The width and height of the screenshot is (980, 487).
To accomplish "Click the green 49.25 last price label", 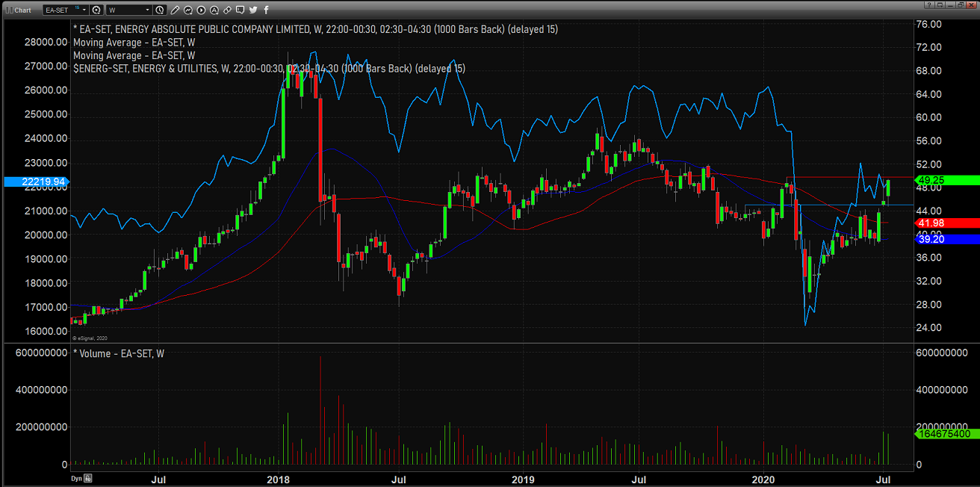I will tap(946, 180).
